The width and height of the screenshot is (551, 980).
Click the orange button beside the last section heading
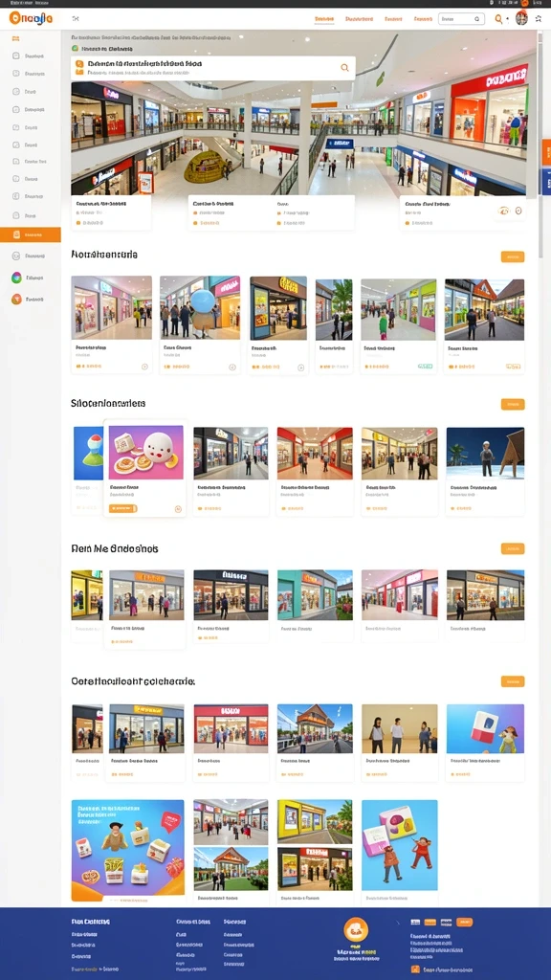[x=513, y=681]
